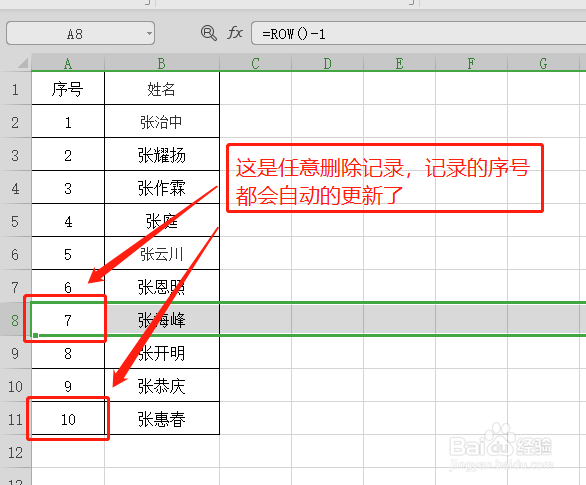This screenshot has width=586, height=485.
Task: Select row 8 header
Action: (15, 320)
